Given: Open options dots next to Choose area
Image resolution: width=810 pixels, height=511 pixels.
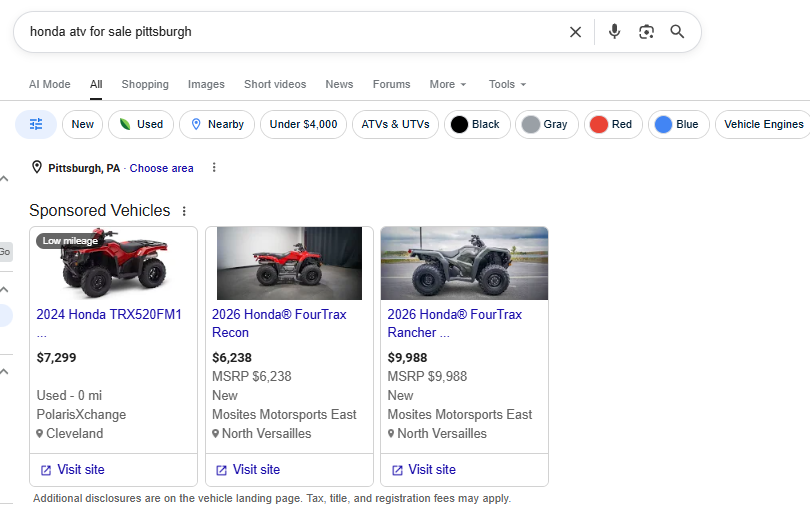Looking at the screenshot, I should point(214,167).
